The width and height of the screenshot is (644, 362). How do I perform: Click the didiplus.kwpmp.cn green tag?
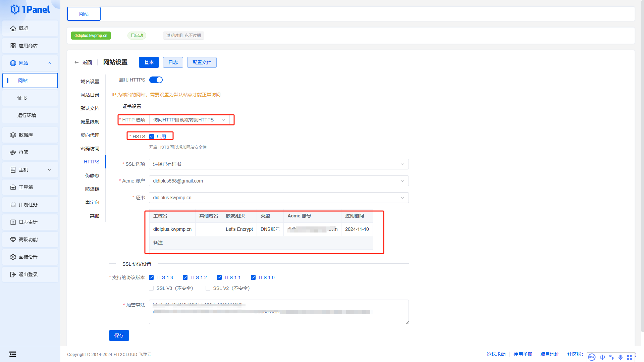[x=91, y=36]
